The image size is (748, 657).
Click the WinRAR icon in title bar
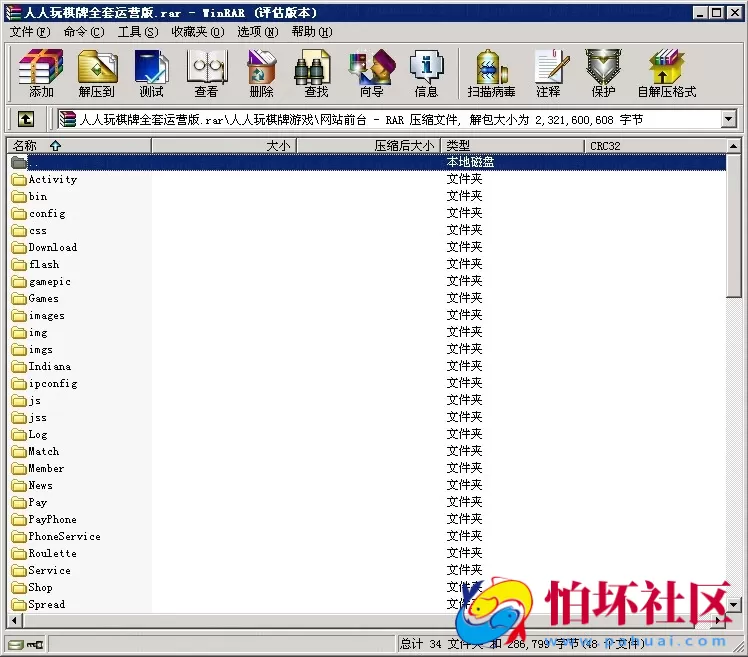coord(13,12)
